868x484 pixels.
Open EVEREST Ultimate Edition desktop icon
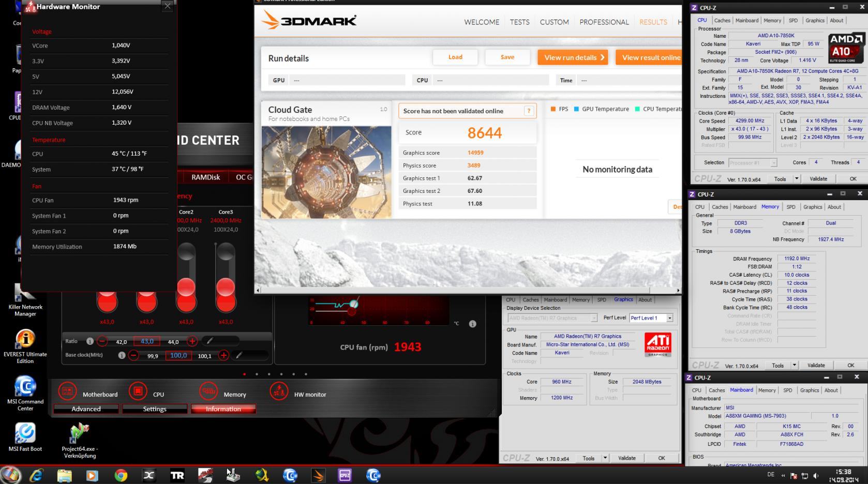click(25, 346)
